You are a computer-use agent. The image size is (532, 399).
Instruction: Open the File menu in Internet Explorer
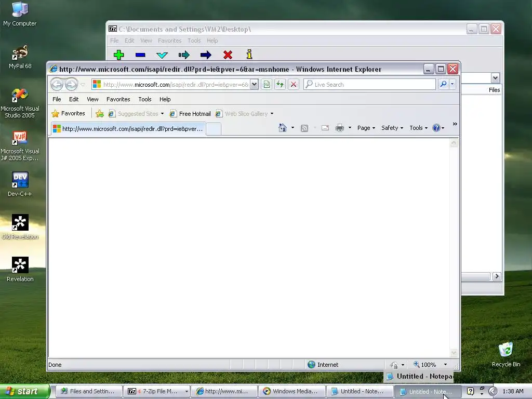pyautogui.click(x=57, y=99)
